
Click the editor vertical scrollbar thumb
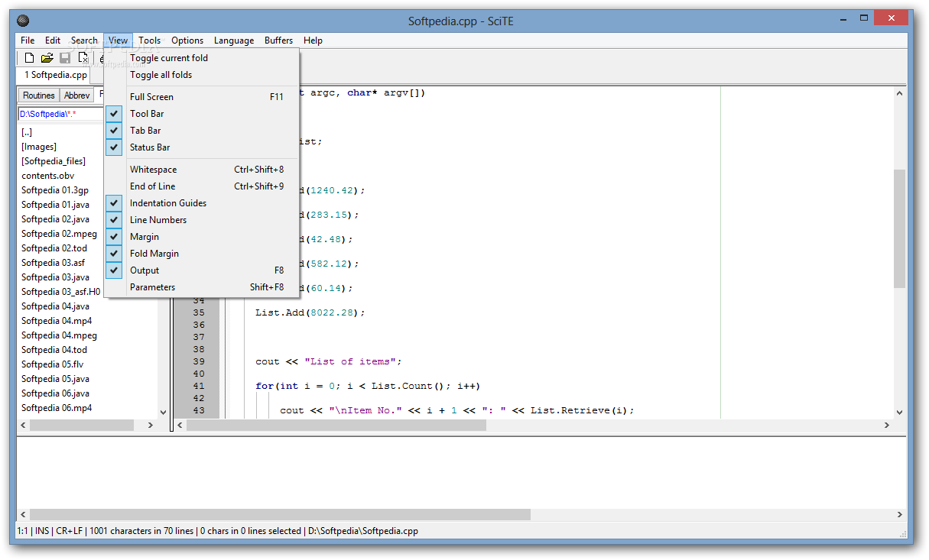coord(899,228)
